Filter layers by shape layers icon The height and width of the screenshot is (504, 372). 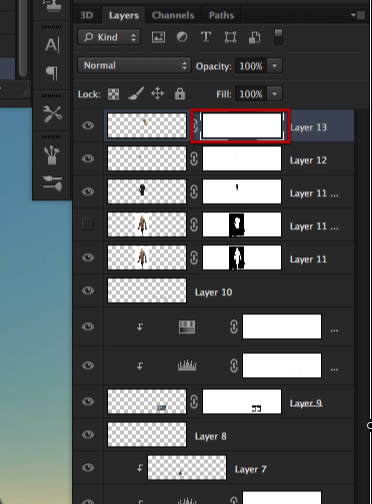click(x=230, y=37)
